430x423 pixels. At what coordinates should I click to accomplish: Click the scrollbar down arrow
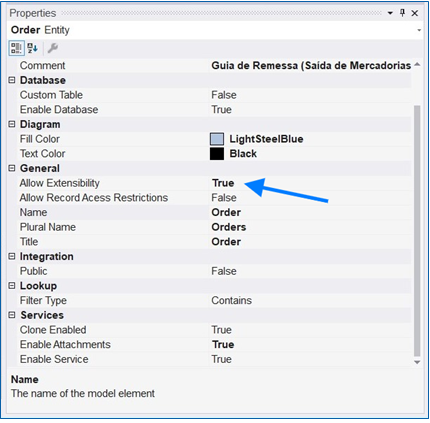417,362
